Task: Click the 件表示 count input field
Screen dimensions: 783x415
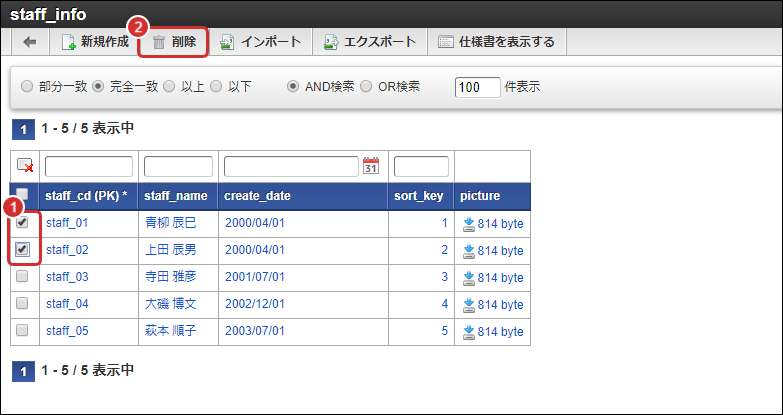Action: click(477, 87)
